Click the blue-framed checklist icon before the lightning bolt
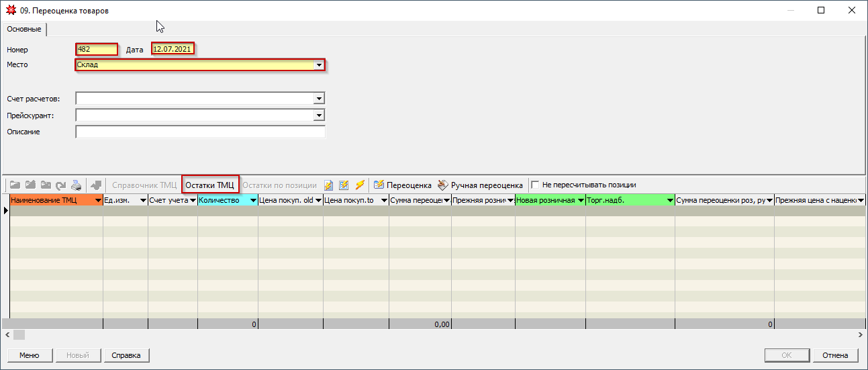 [x=344, y=185]
